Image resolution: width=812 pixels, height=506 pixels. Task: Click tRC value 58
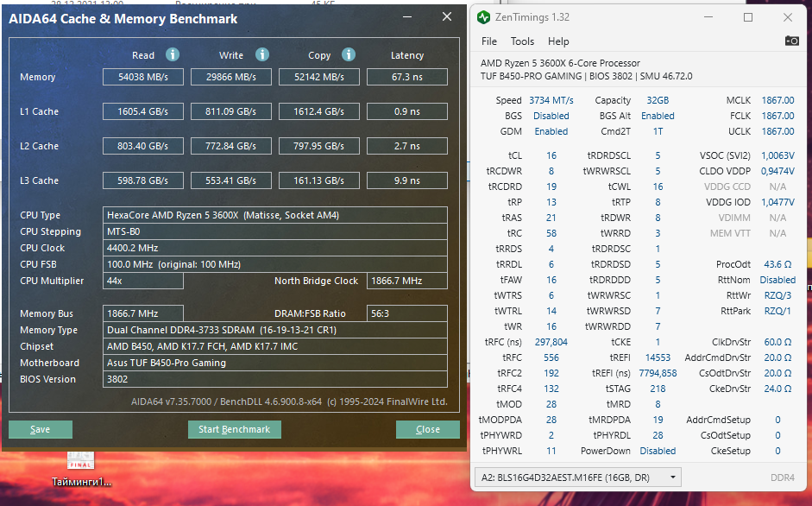[551, 233]
